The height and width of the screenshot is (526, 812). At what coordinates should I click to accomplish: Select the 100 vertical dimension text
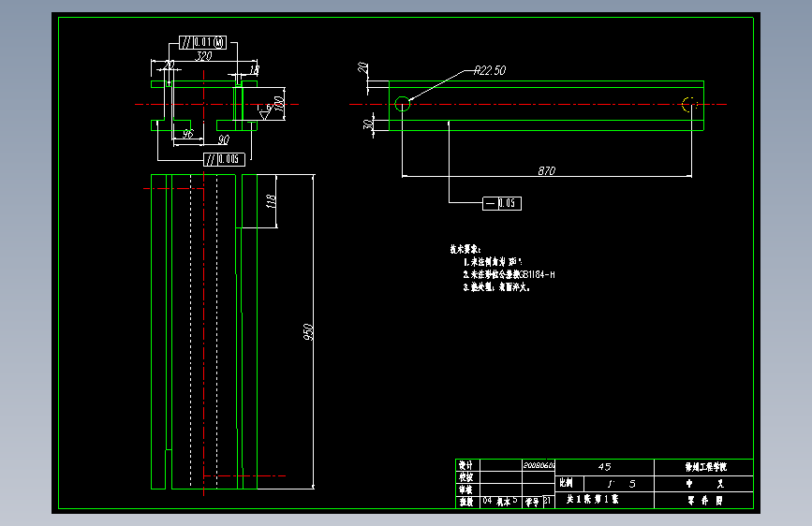click(x=278, y=104)
